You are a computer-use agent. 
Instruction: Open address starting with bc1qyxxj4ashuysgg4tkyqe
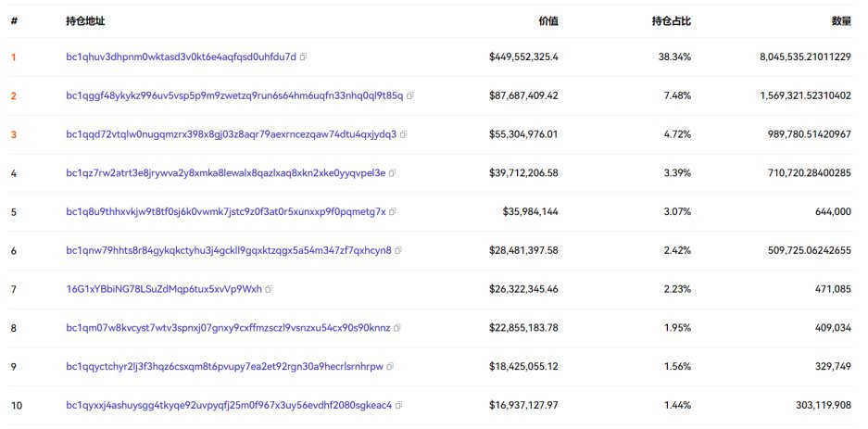[229, 406]
